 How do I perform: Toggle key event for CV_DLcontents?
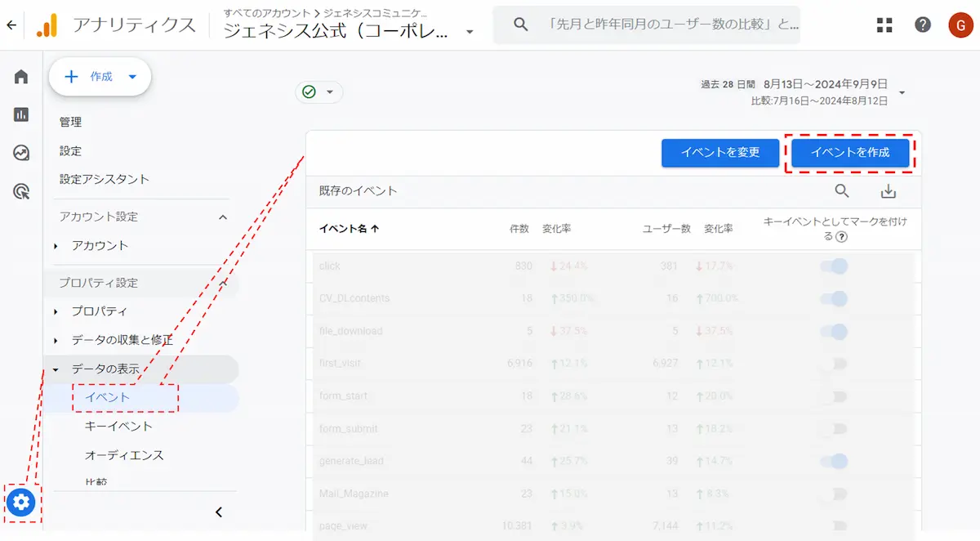[834, 298]
